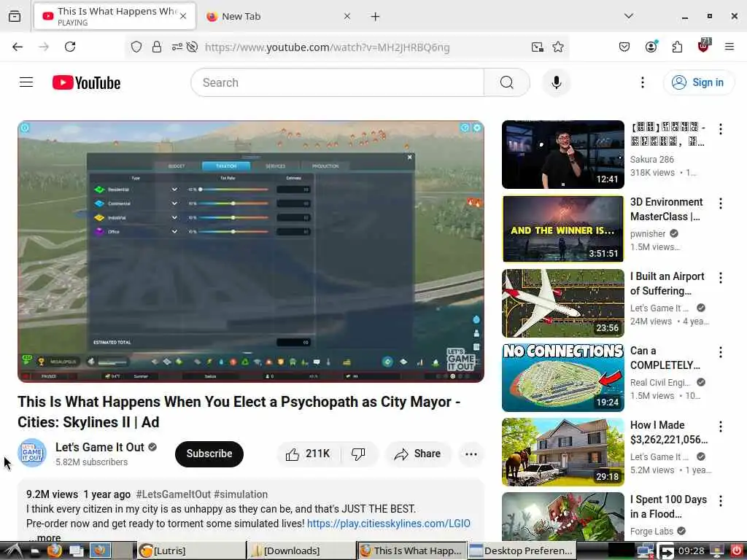Subscribe to Let's Game It Out
Viewport: 747px width, 560px height.
[x=209, y=454]
